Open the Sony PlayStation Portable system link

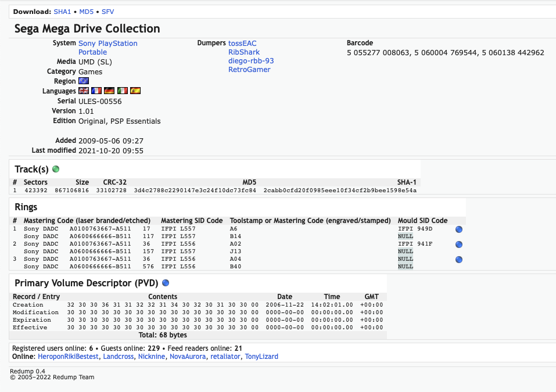107,44
